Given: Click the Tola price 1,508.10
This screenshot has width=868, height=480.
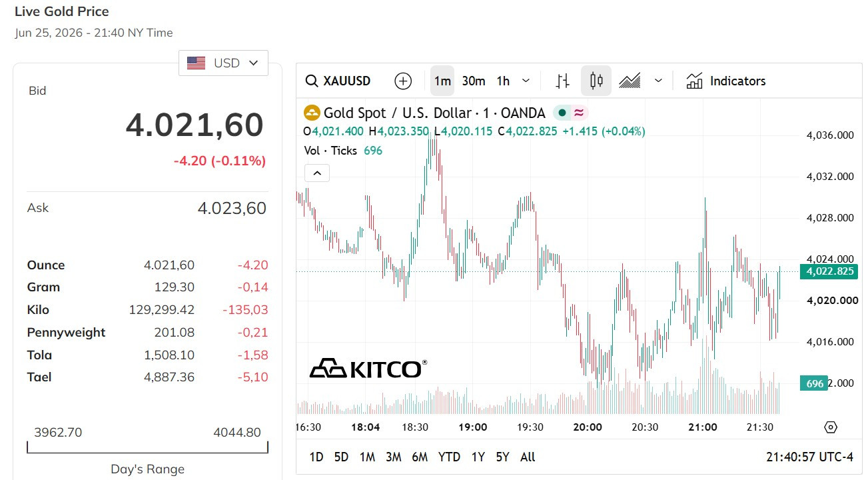Looking at the screenshot, I should (169, 355).
